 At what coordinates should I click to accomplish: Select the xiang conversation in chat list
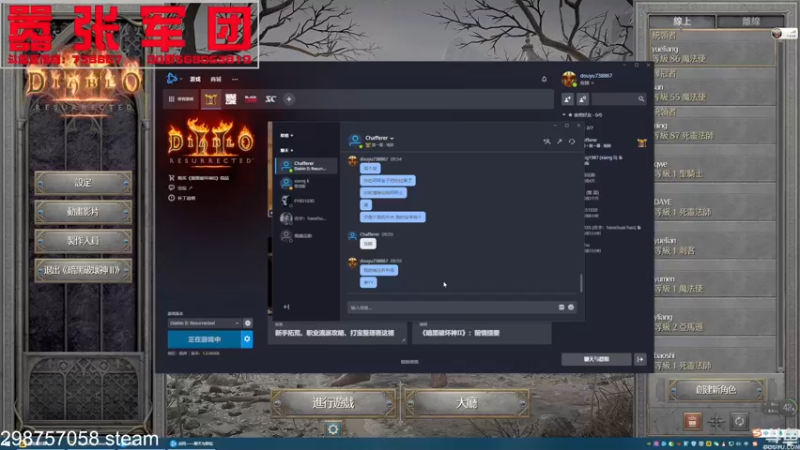pos(306,183)
